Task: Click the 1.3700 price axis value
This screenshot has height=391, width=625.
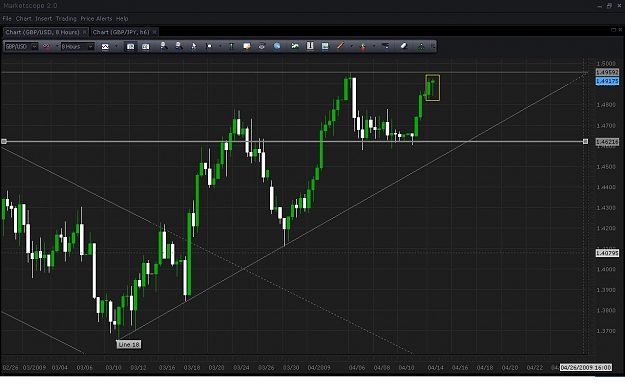Action: 606,331
